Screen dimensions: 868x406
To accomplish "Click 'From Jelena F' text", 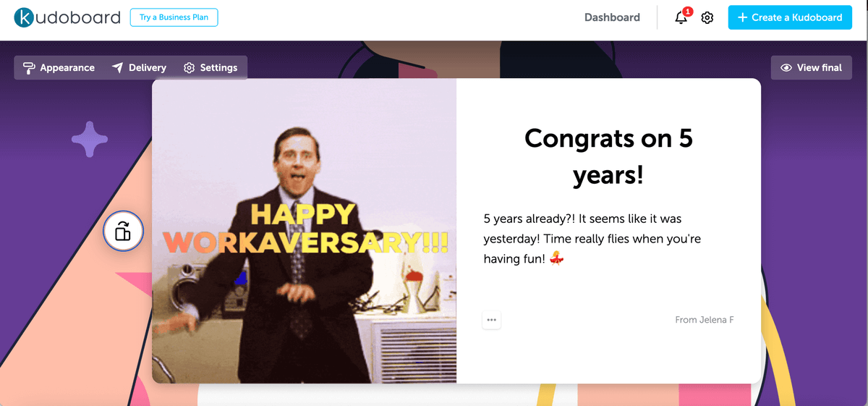I will (x=705, y=320).
